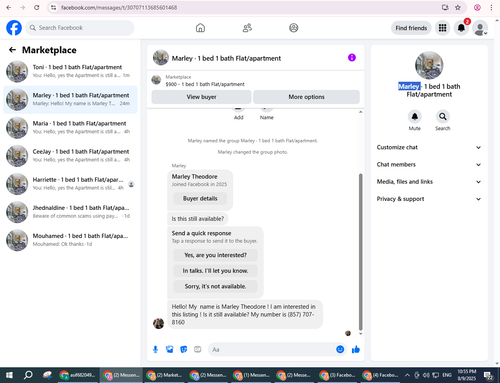Open Windows taskbar search icon
The width and height of the screenshot is (500, 383).
point(28,375)
